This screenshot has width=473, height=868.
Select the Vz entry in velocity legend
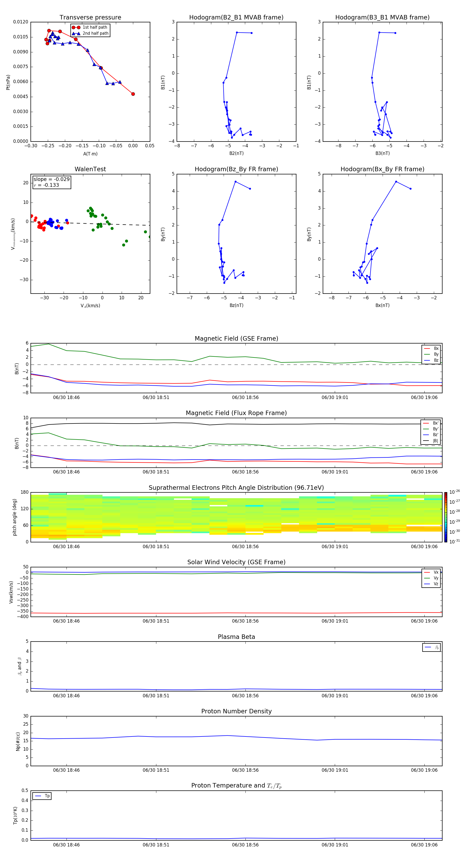coord(431,584)
